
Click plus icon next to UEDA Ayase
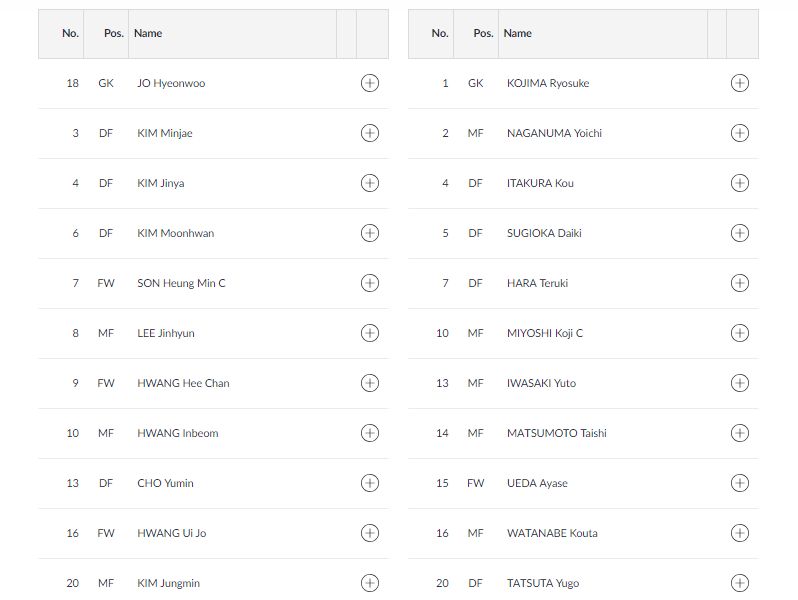740,483
